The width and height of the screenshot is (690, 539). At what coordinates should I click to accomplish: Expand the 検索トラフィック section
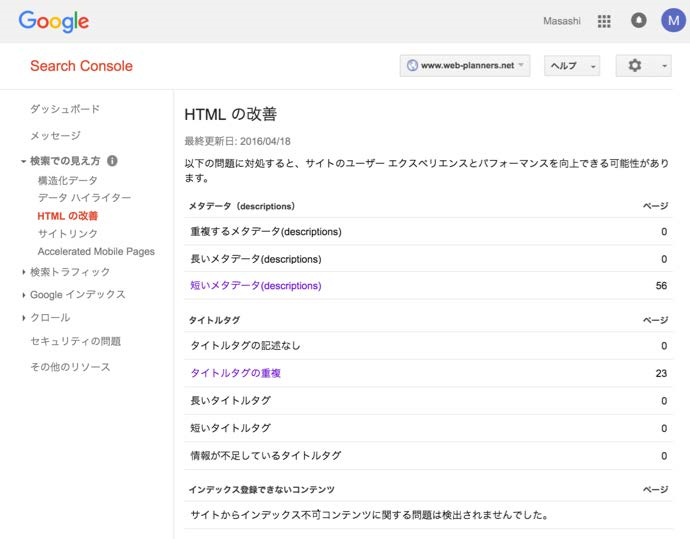[69, 272]
